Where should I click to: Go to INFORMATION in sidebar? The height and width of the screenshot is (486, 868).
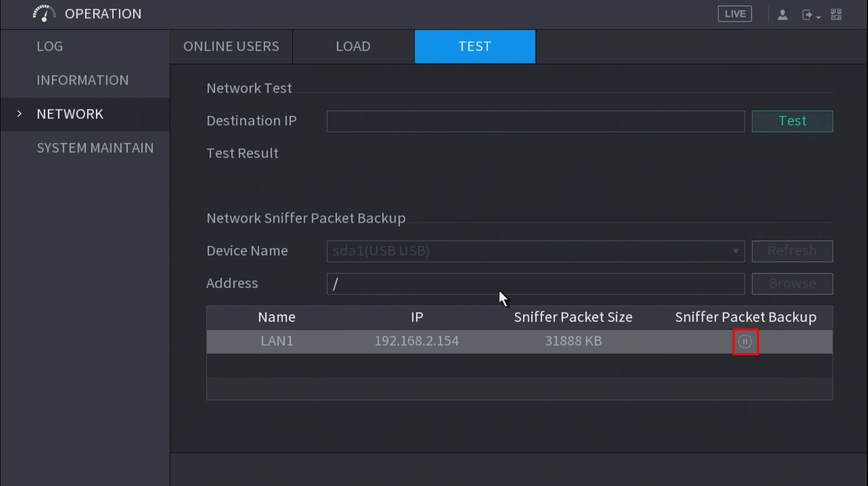click(x=83, y=80)
